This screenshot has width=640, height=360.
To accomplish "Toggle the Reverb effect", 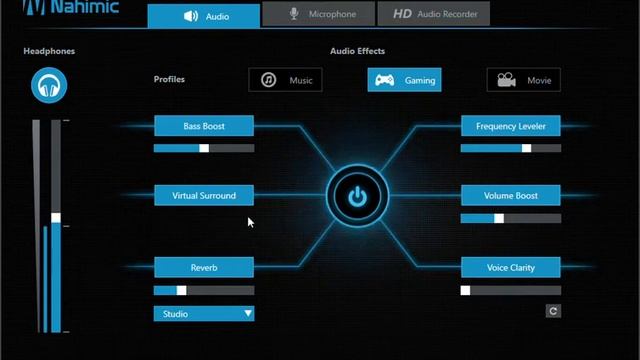I will click(204, 267).
